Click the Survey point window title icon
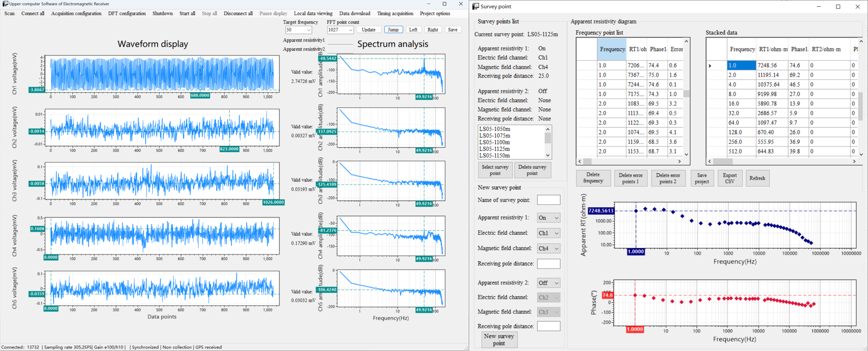The height and width of the screenshot is (351, 868). point(475,6)
